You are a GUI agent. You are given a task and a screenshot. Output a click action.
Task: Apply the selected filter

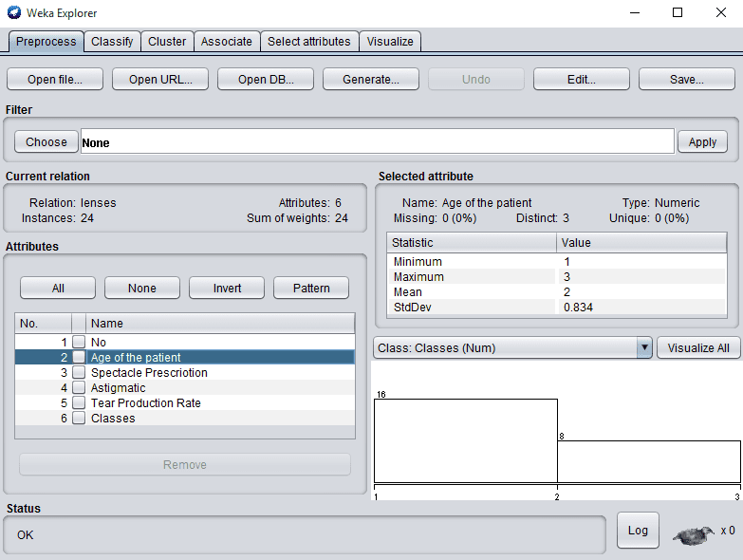click(x=702, y=141)
